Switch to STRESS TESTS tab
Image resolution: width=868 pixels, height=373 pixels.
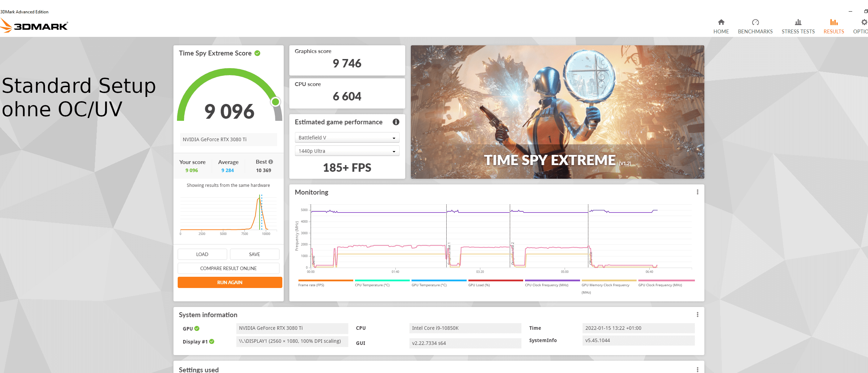pyautogui.click(x=798, y=27)
